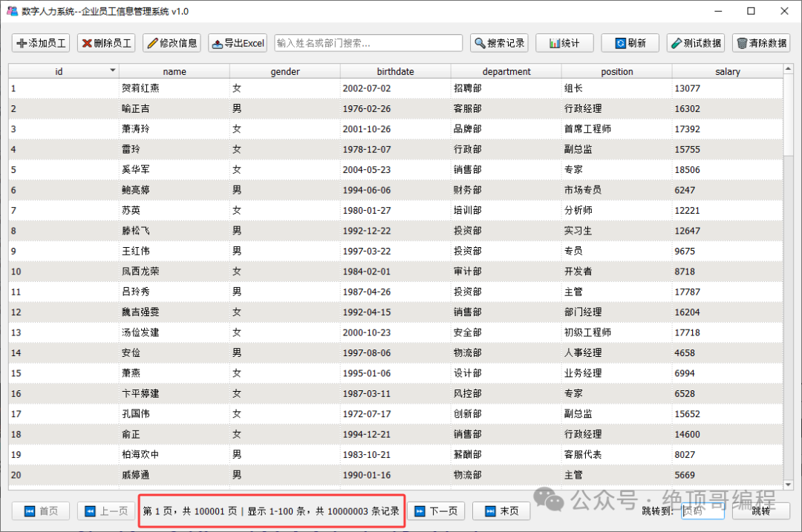Screen dimensions: 802x532
Task: Focus the 页码 page number input
Action: (702, 510)
